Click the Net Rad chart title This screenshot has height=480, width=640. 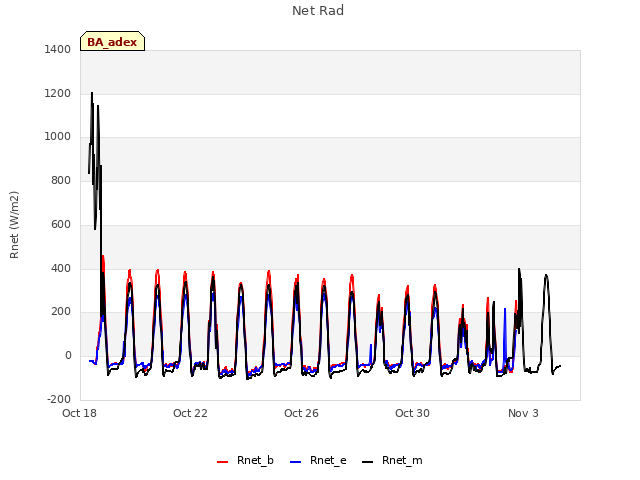pos(318,11)
